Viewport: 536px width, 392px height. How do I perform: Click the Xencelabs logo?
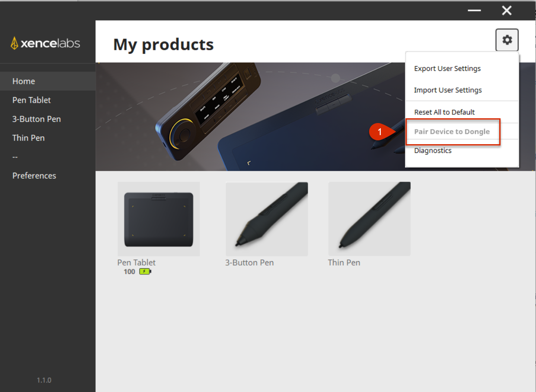click(x=45, y=43)
